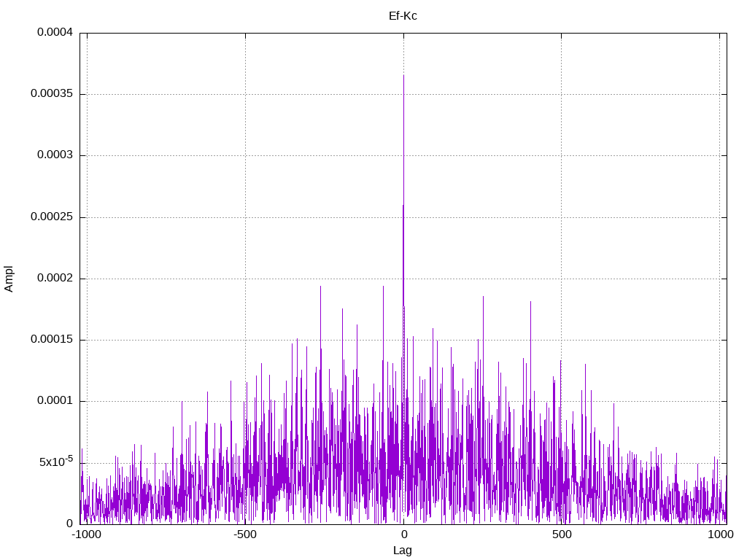747x560 pixels.
Task: Click the 'Lag' x-axis label
Action: click(403, 551)
